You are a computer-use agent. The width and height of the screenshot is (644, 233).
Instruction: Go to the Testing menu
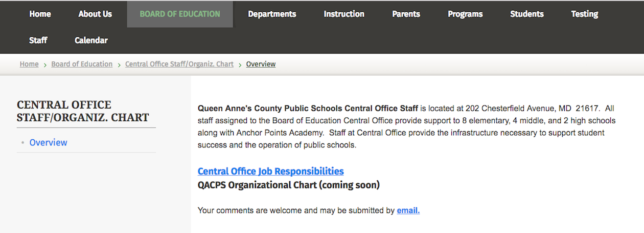584,14
